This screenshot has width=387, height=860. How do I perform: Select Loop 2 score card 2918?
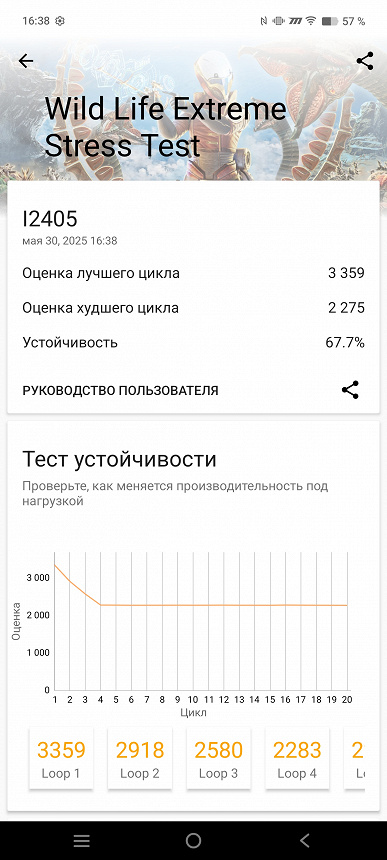click(x=140, y=759)
